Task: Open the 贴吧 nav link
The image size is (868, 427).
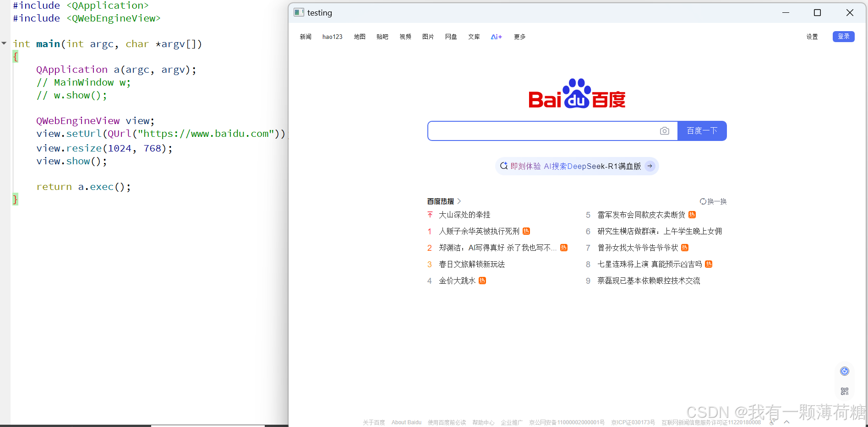Action: pyautogui.click(x=382, y=37)
